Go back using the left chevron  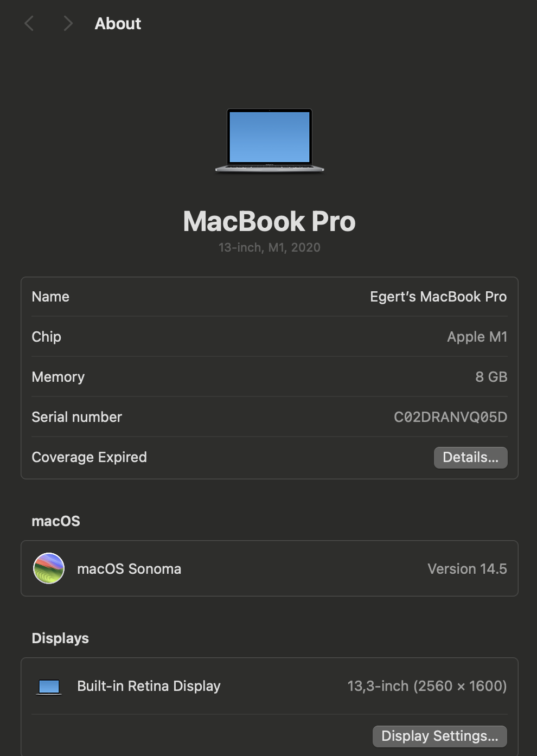pyautogui.click(x=29, y=23)
